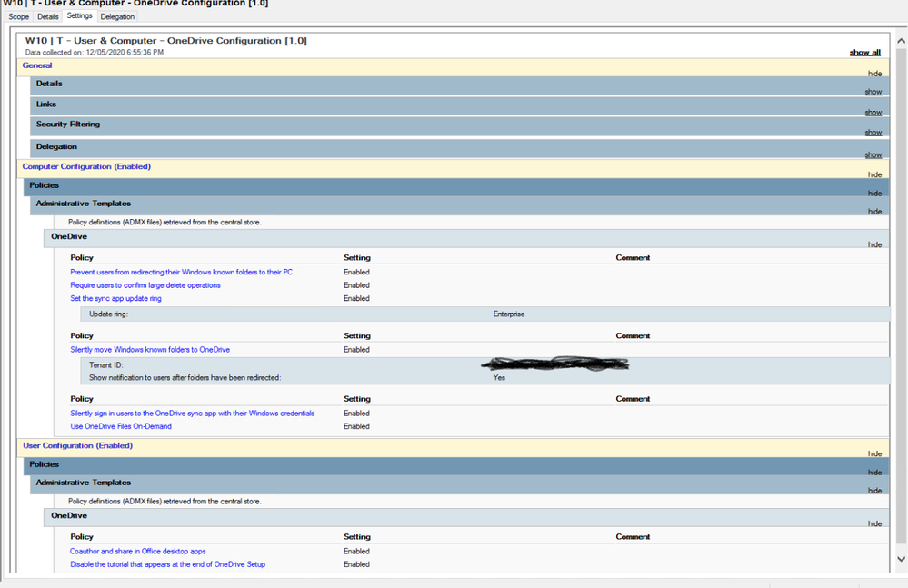908x588 pixels.
Task: Hide the User Configuration section
Action: click(x=874, y=453)
